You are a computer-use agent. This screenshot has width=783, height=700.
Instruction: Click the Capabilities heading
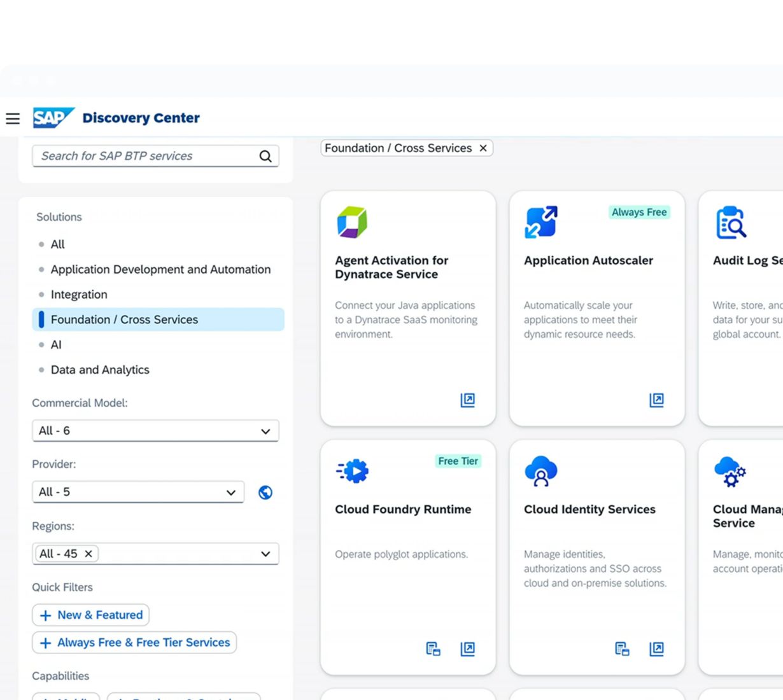coord(60,676)
